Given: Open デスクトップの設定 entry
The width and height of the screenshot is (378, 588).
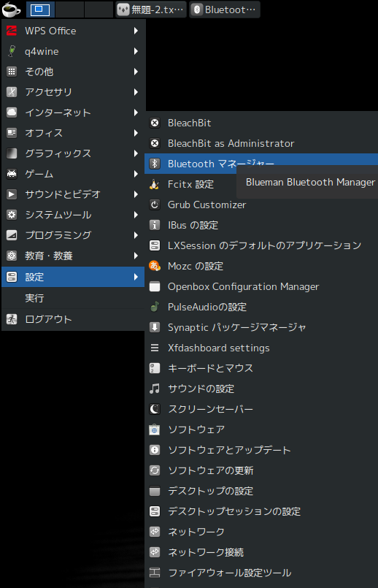Looking at the screenshot, I should tap(261, 491).
